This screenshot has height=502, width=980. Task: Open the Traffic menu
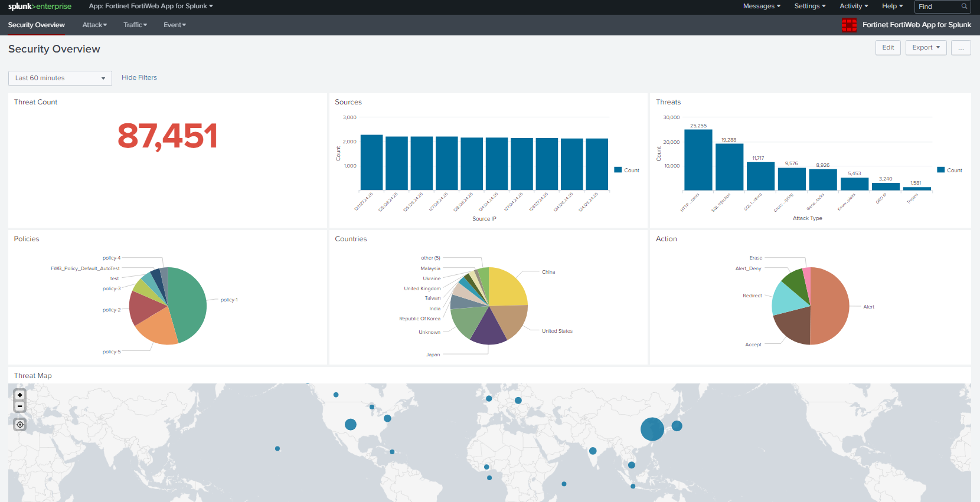(135, 25)
